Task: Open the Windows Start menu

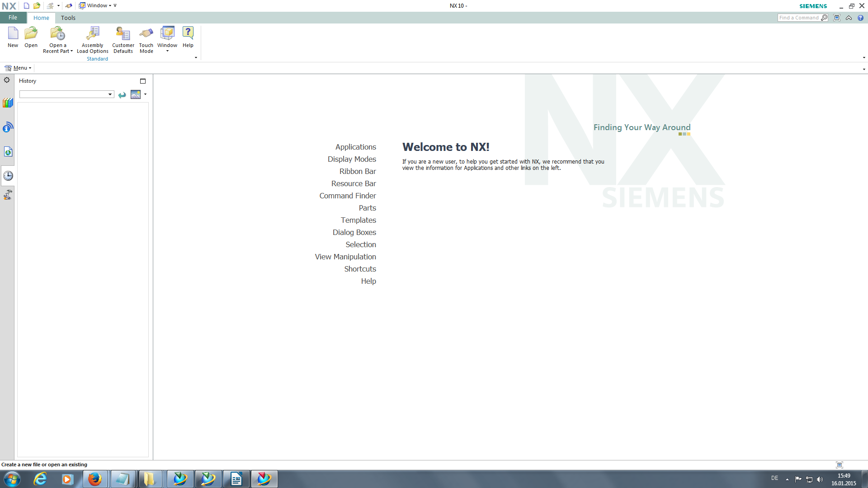Action: (x=12, y=479)
